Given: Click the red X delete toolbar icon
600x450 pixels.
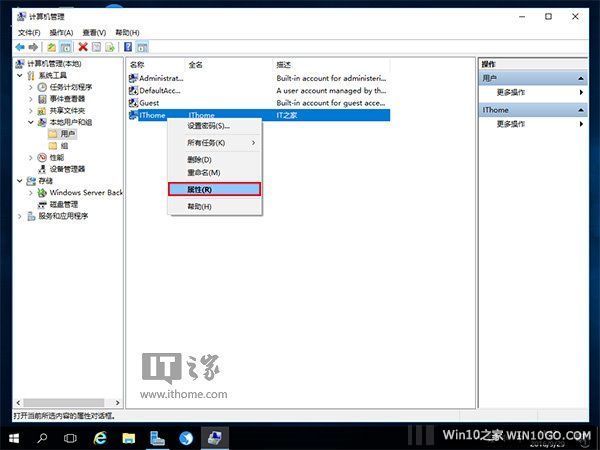Looking at the screenshot, I should pos(83,47).
